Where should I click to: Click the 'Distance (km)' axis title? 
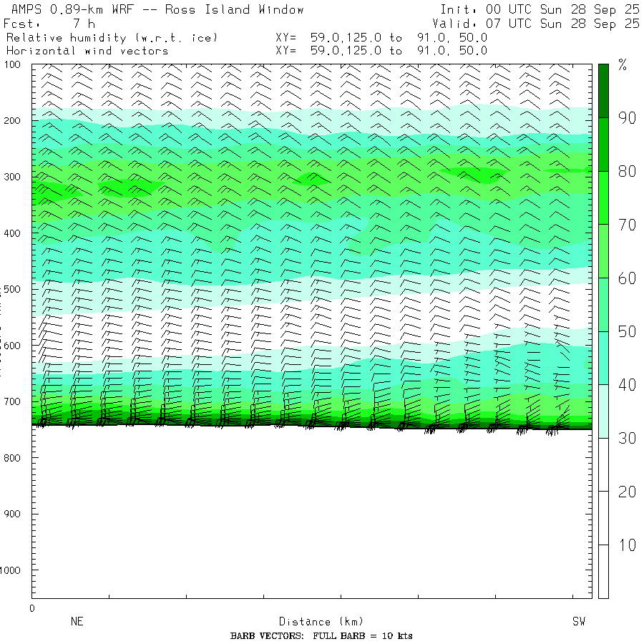tap(321, 621)
